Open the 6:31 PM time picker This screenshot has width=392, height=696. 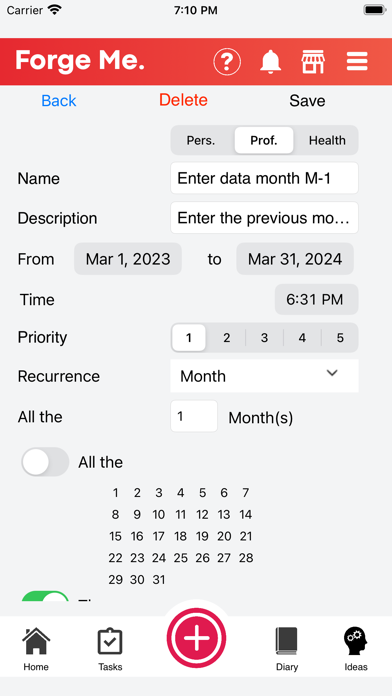pyautogui.click(x=316, y=299)
